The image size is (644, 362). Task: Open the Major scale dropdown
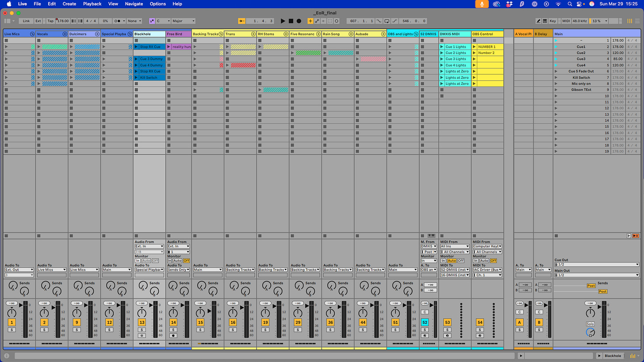(x=184, y=21)
